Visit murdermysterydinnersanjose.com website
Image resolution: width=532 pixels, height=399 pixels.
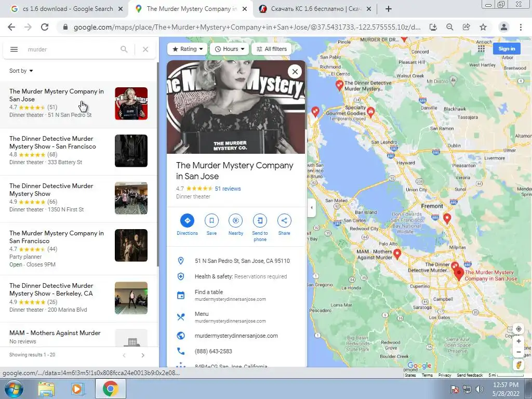coord(236,336)
